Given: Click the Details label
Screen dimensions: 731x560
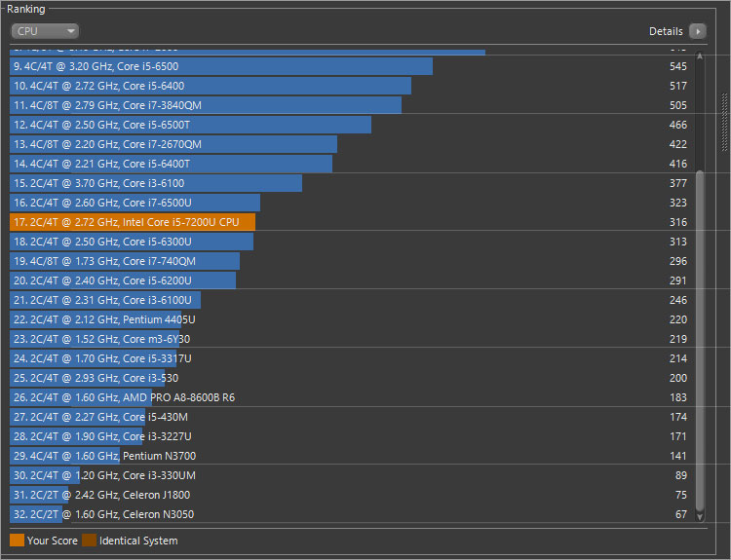Looking at the screenshot, I should (x=666, y=31).
